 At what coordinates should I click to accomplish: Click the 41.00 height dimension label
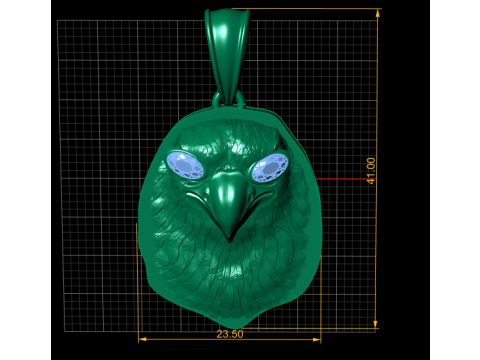371,171
